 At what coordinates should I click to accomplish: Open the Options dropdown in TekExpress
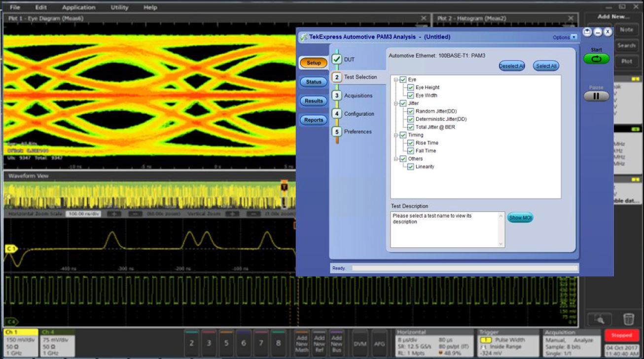(573, 37)
